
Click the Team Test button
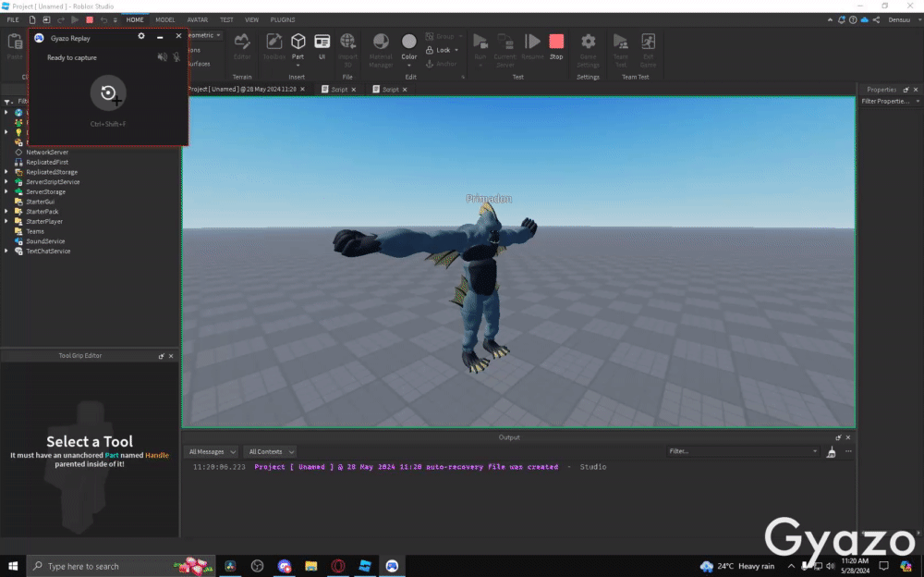[621, 50]
